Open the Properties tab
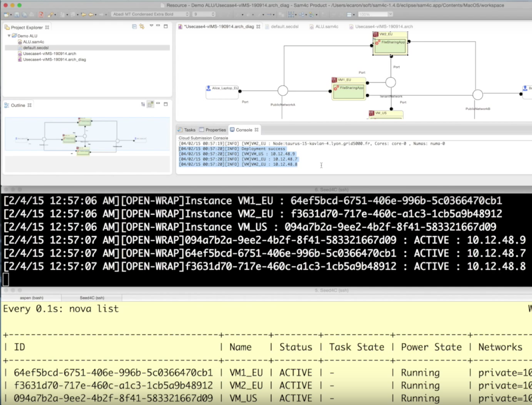Viewport: 532px width, 405px height. (x=212, y=130)
